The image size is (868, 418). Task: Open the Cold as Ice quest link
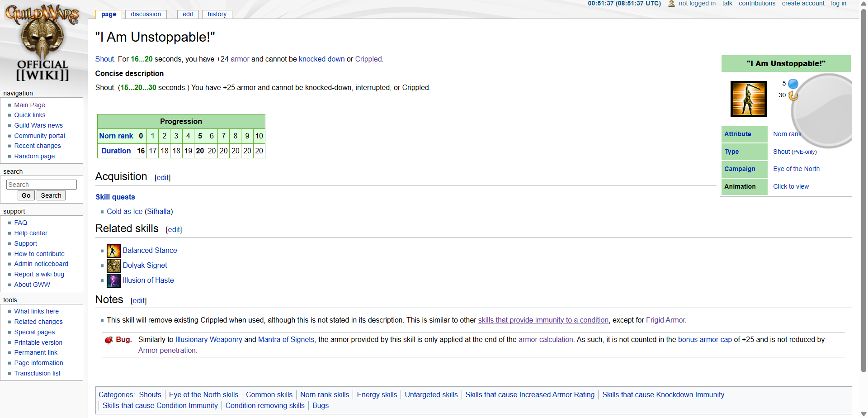(125, 211)
